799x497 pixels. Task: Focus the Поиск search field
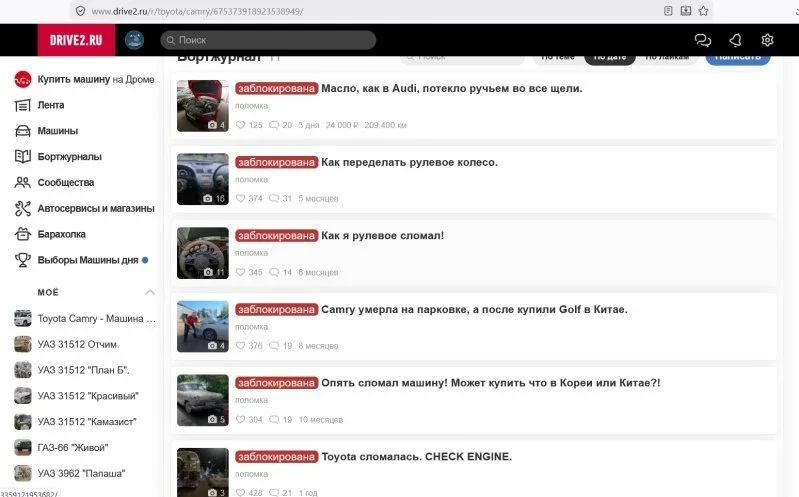268,40
